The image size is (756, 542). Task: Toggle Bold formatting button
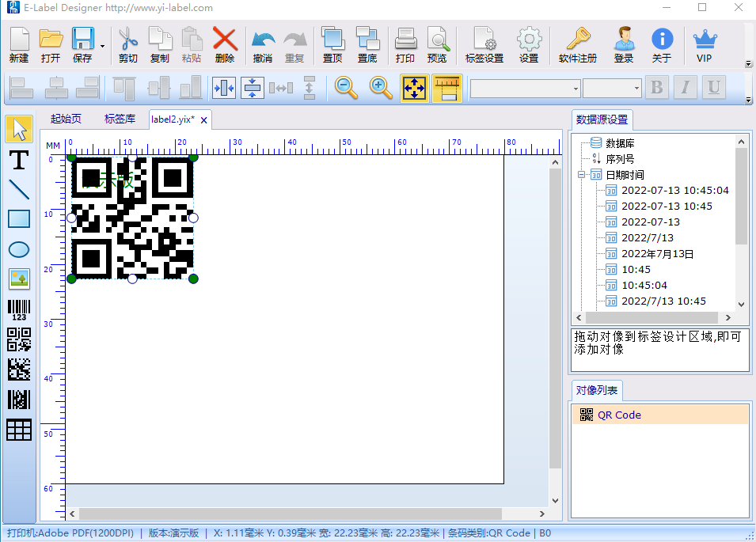[657, 88]
